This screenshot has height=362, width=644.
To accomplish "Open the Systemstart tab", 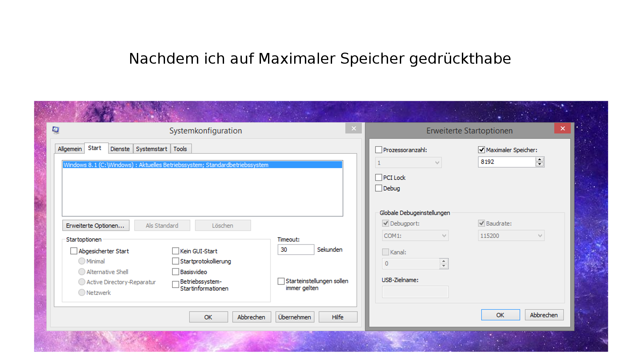I will [152, 149].
